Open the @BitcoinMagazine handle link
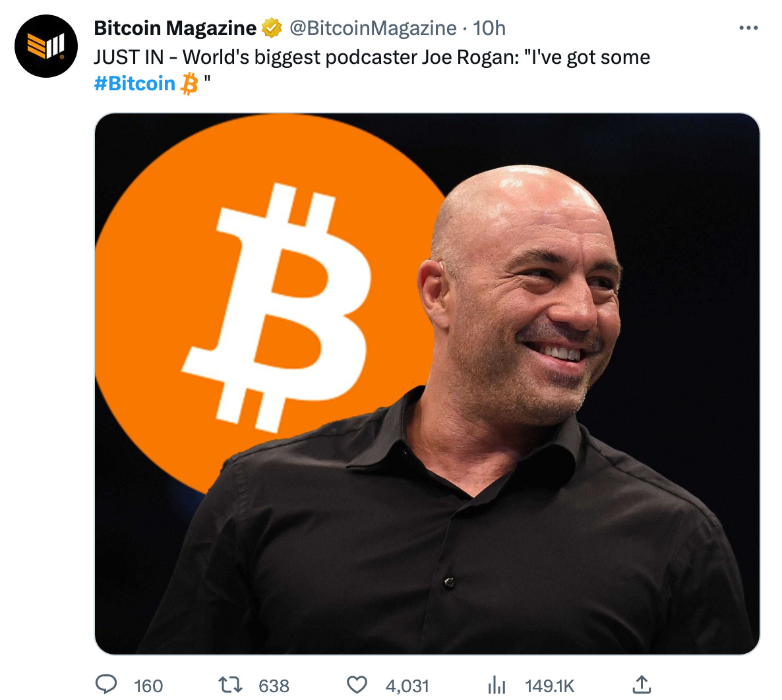This screenshot has width=782, height=700. (373, 28)
